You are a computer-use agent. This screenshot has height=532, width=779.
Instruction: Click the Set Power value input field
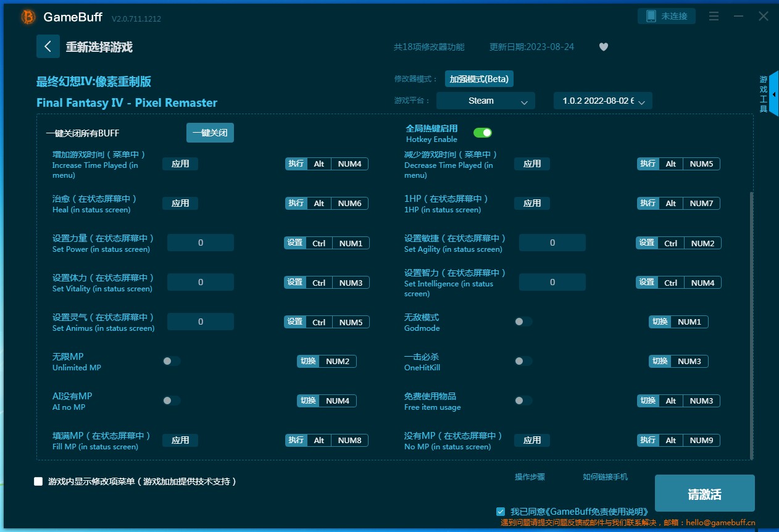(x=201, y=243)
